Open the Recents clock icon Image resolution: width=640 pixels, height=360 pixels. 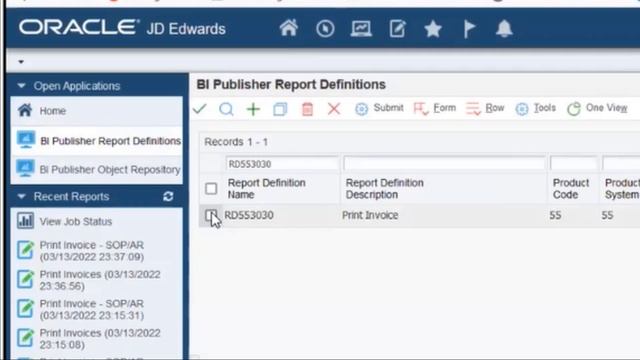click(325, 29)
